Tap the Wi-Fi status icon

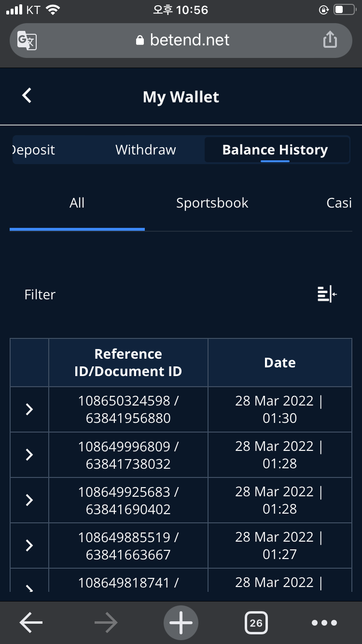(53, 10)
